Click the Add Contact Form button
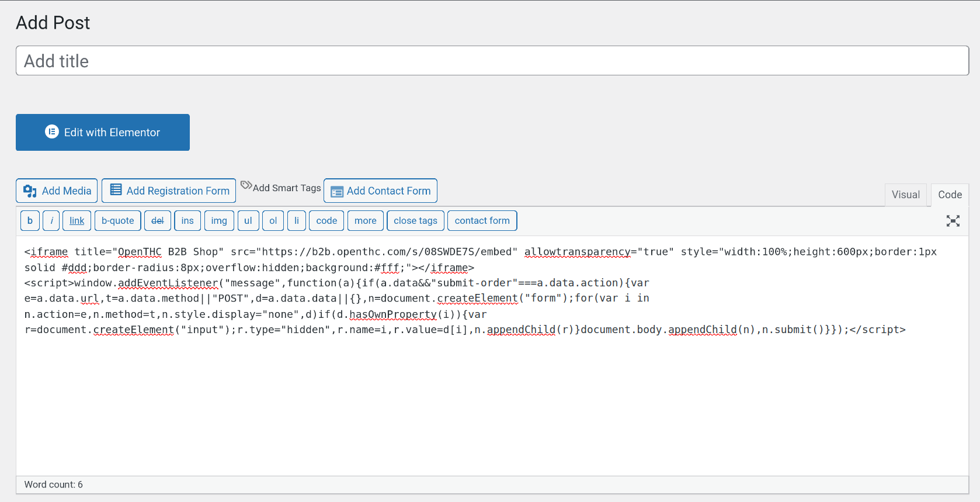 [380, 191]
